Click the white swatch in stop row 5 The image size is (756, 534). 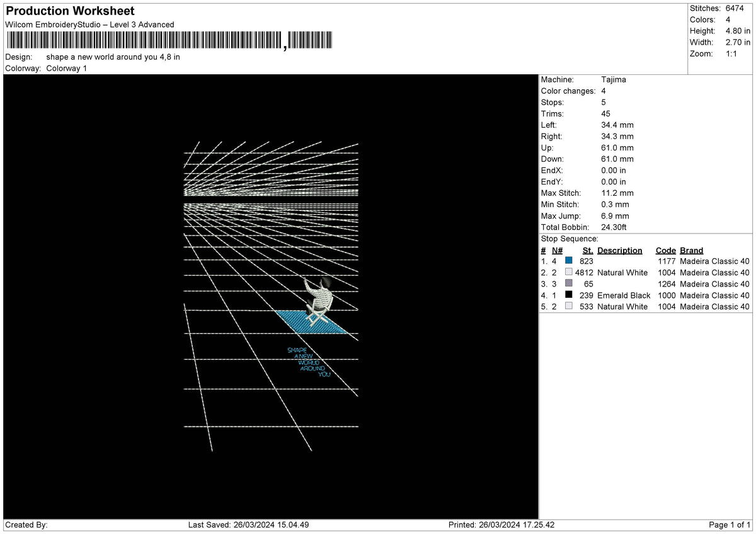(569, 306)
